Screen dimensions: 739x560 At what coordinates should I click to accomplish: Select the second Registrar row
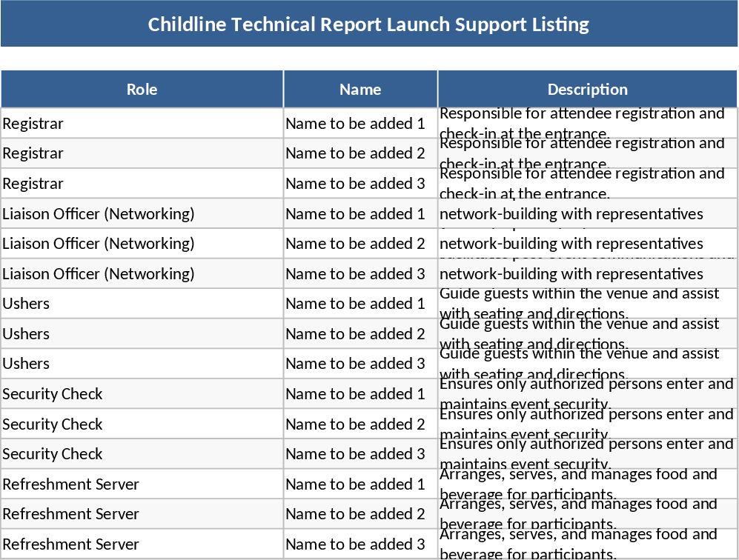click(141, 153)
